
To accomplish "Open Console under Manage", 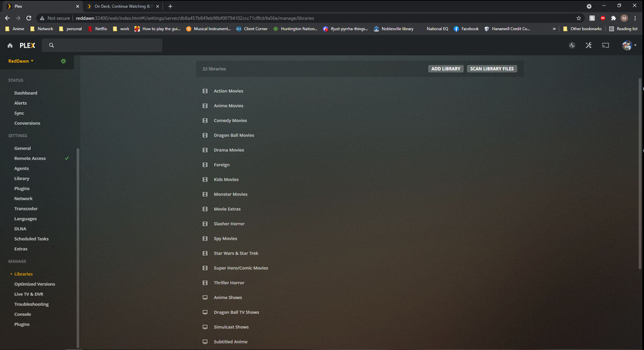I will (23, 314).
